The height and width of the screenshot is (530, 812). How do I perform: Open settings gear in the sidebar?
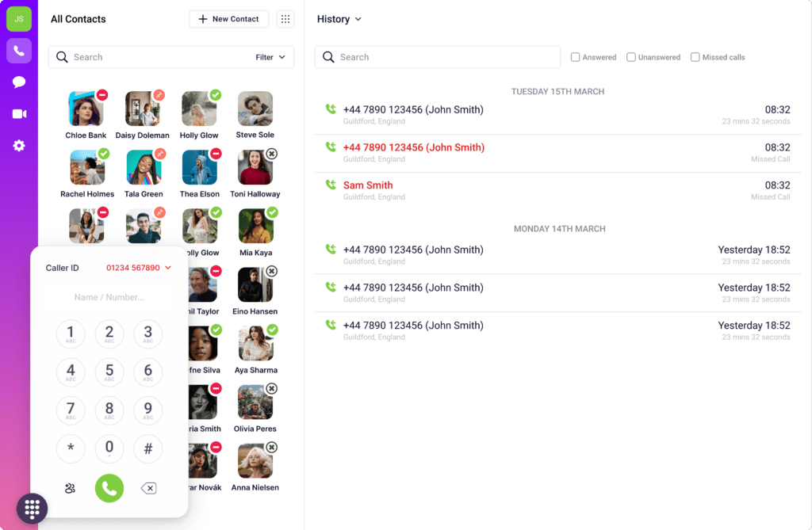[x=19, y=146]
